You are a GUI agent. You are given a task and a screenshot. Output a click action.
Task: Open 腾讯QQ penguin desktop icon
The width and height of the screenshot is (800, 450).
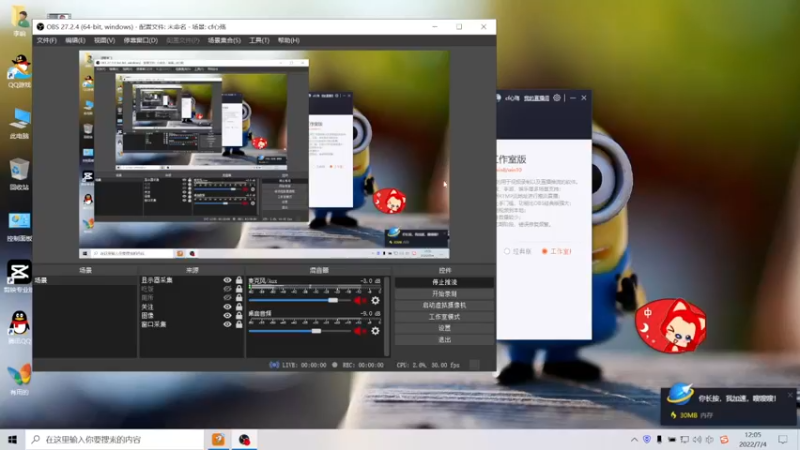(19, 327)
